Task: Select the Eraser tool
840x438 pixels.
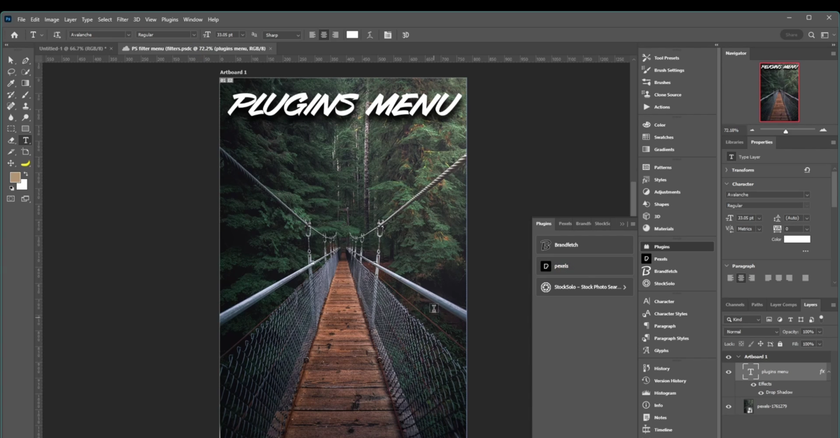Action: (x=11, y=140)
